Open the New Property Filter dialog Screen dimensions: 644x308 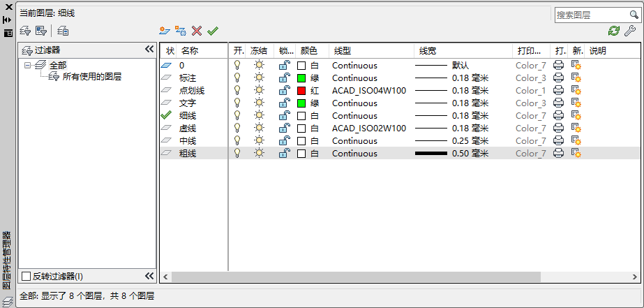[25, 31]
